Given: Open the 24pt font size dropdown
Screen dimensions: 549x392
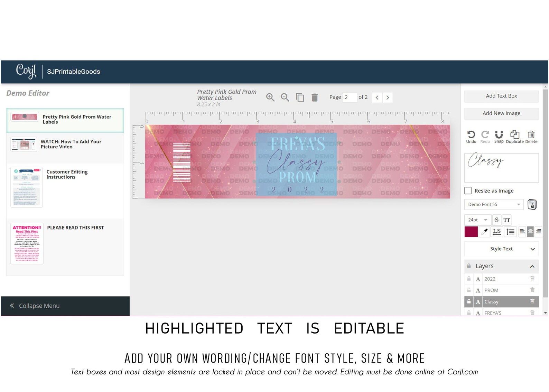Looking at the screenshot, I should pos(477,220).
